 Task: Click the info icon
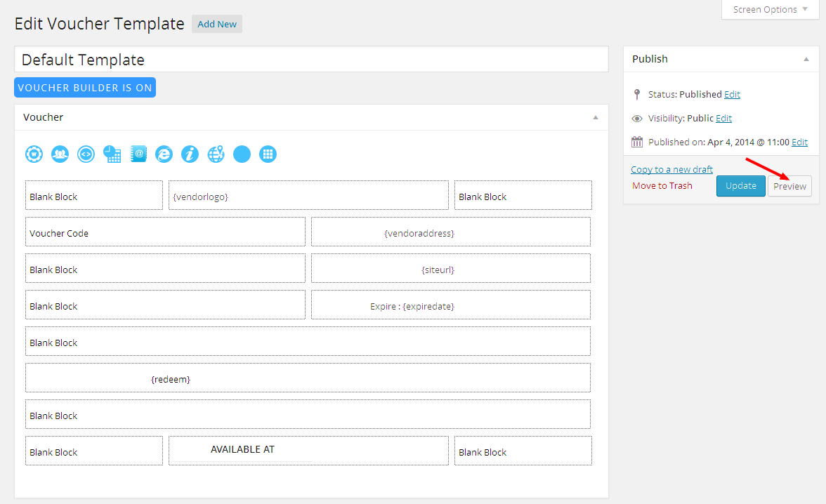(x=190, y=154)
